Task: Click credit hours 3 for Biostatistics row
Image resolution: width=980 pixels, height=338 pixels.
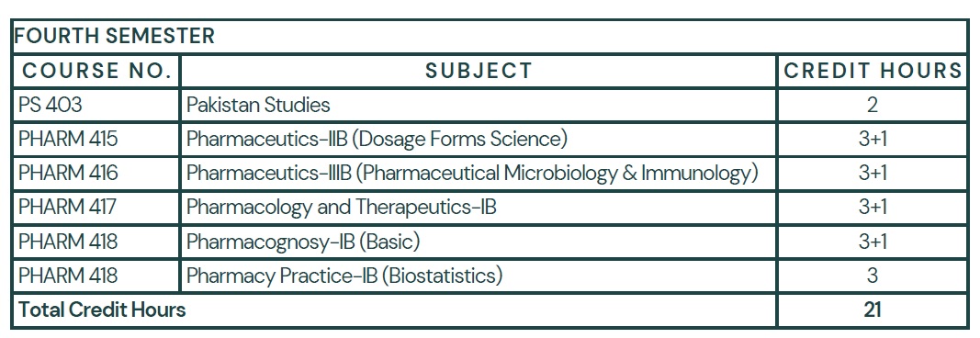Action: pos(873,276)
